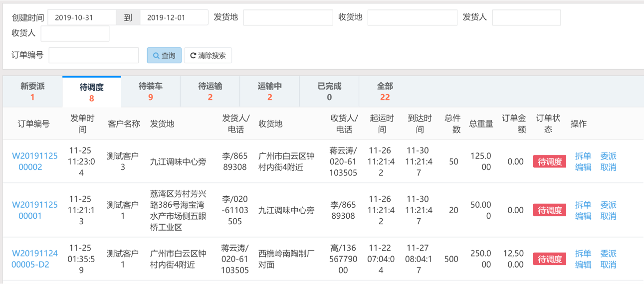Click 编辑 for order W2019112500001

[583, 216]
